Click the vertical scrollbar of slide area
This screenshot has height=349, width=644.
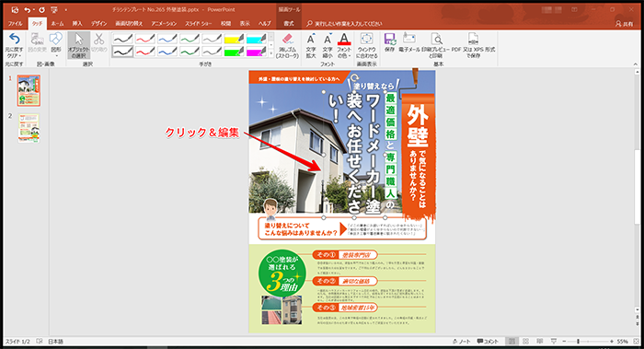637,187
